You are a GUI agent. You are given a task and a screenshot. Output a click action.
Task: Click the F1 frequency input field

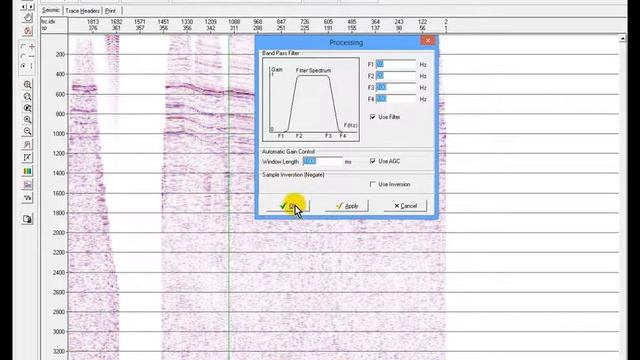click(396, 64)
